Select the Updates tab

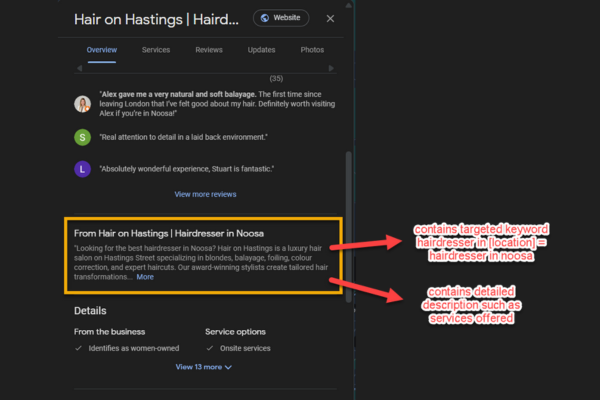[262, 50]
